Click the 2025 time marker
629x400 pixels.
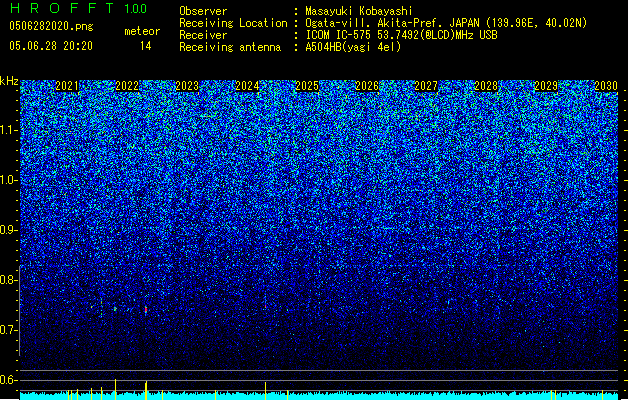(x=307, y=86)
